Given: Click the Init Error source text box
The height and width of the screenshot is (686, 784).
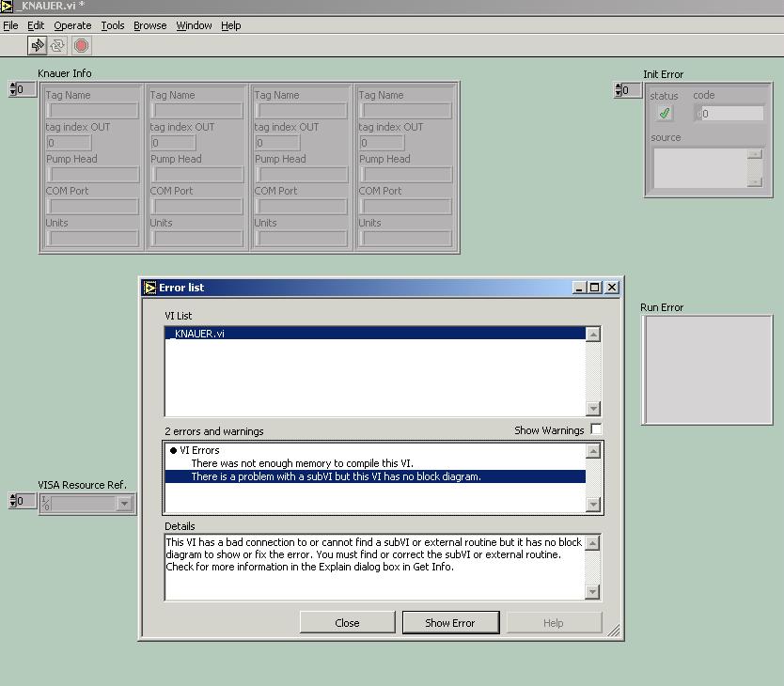Looking at the screenshot, I should point(700,168).
